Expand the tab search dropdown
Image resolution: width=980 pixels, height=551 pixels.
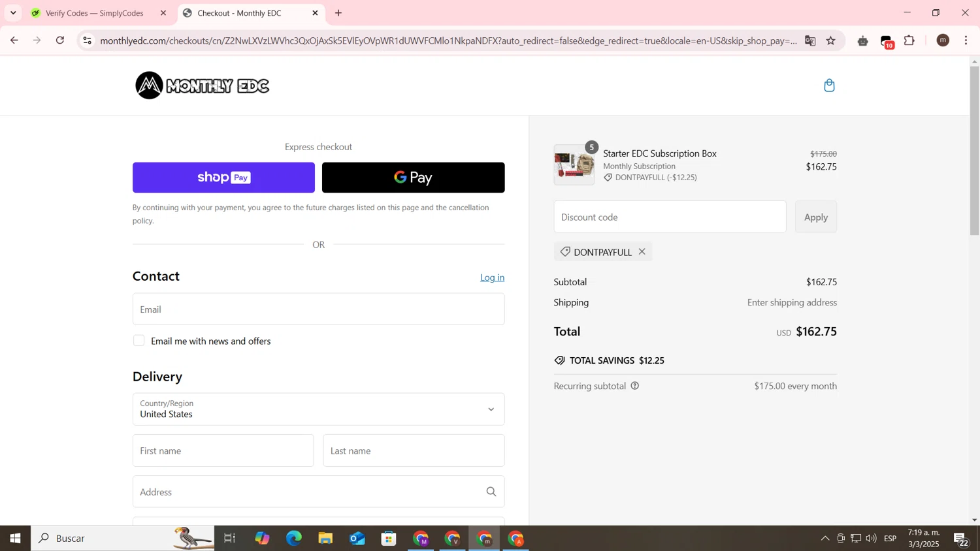[13, 13]
